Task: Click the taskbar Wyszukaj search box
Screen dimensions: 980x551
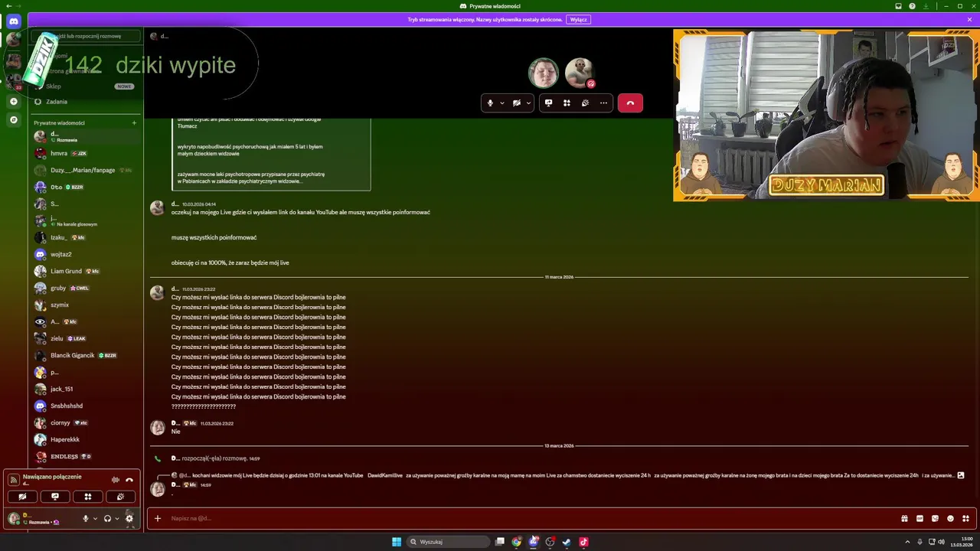Action: point(448,542)
